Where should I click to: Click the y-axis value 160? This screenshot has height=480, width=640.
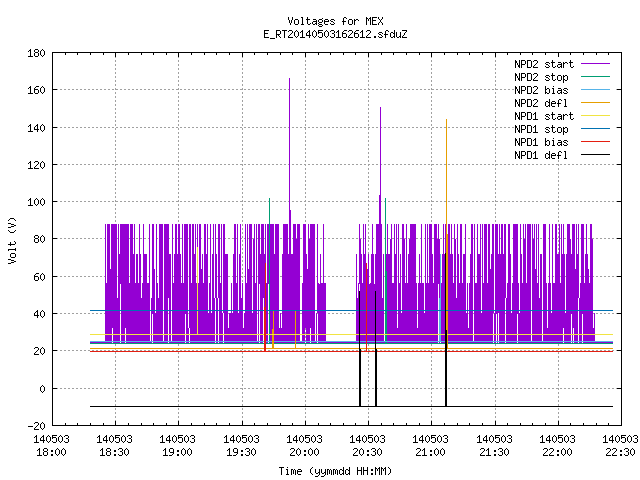36,90
